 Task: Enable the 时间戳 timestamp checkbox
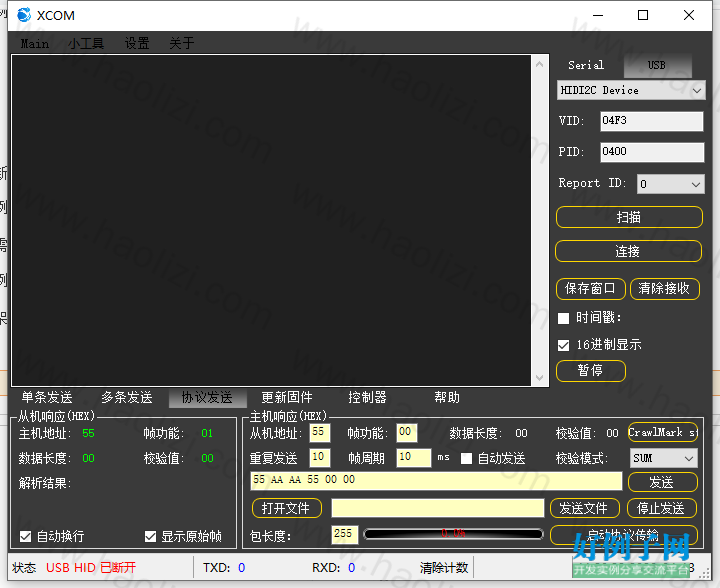[563, 318]
